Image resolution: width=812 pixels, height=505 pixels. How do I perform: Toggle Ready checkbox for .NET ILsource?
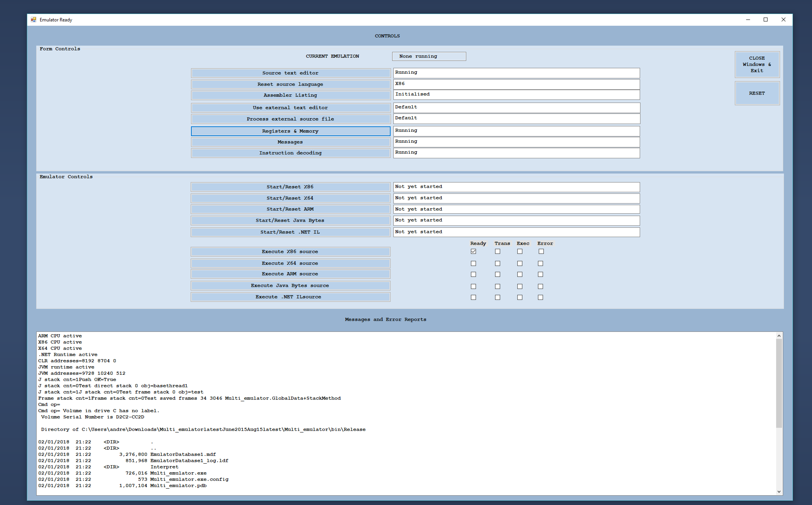pos(473,297)
